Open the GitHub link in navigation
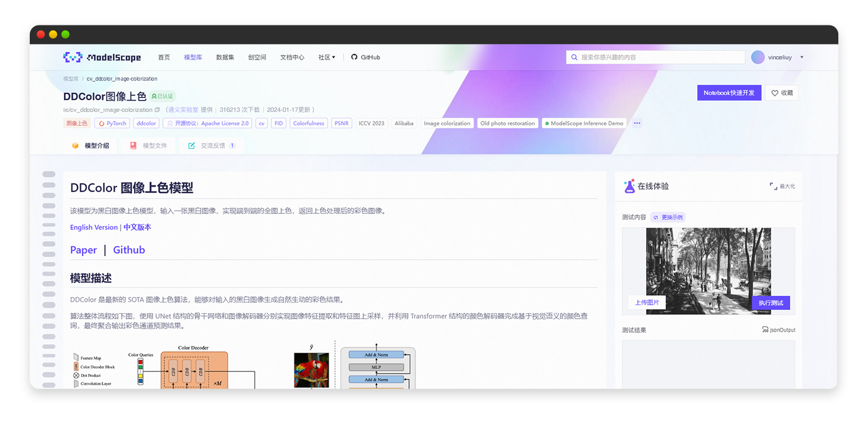The image size is (868, 434). tap(366, 57)
